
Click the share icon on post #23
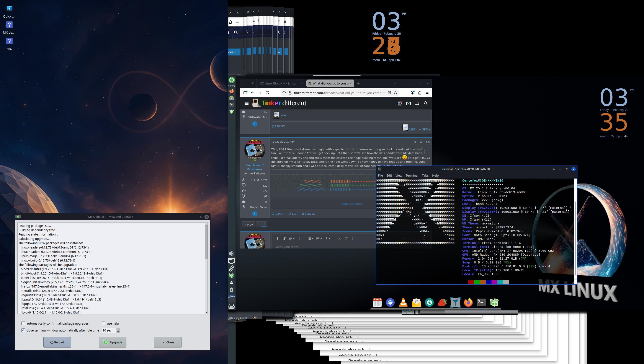[415, 142]
